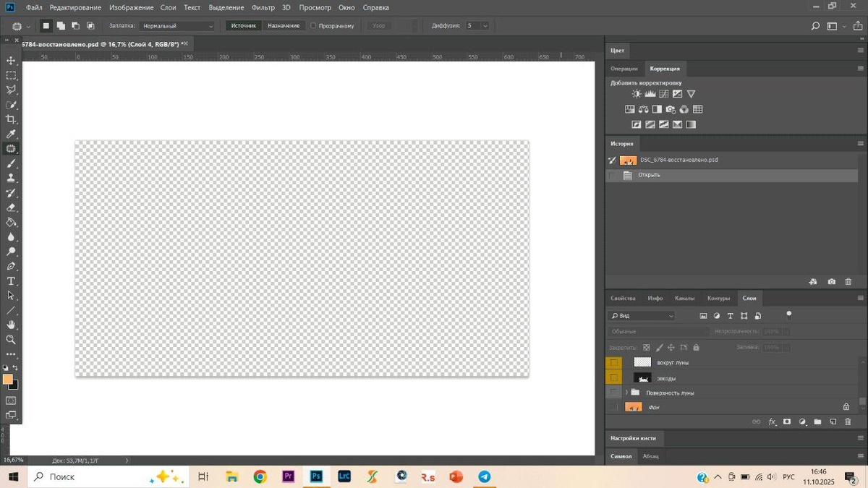Open the Выделение menu
The height and width of the screenshot is (488, 868).
[x=226, y=7]
